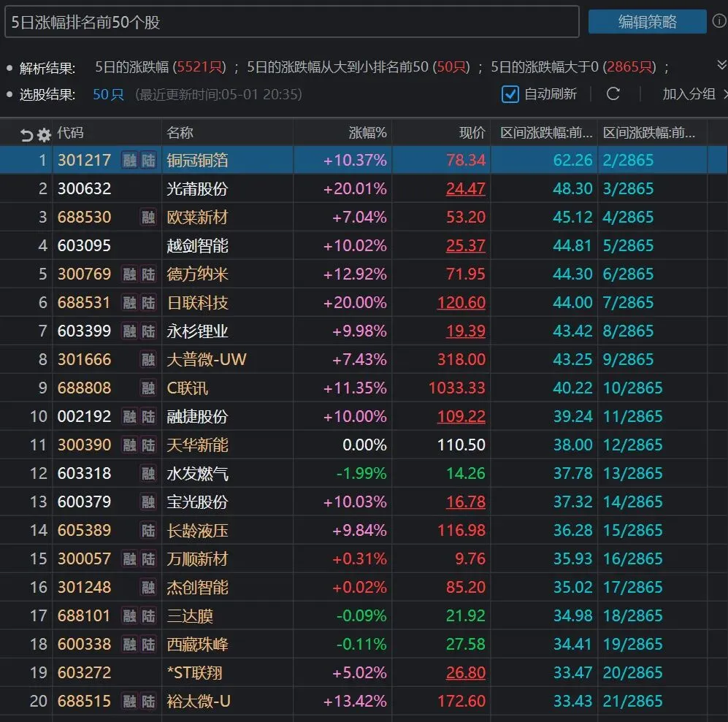Click the info icon beside 编辑策略

pos(720,21)
